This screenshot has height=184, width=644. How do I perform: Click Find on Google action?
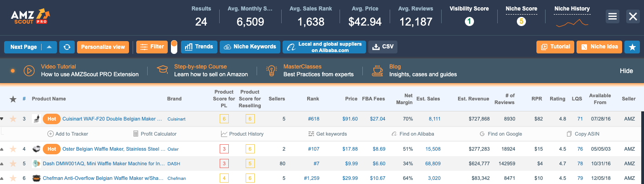point(501,134)
